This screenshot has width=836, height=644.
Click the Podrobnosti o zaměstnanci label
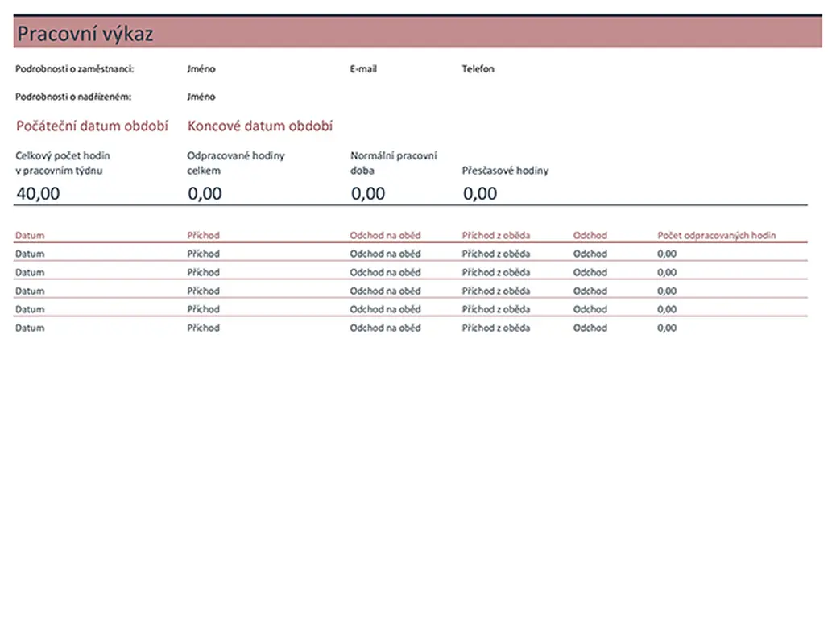tap(75, 69)
